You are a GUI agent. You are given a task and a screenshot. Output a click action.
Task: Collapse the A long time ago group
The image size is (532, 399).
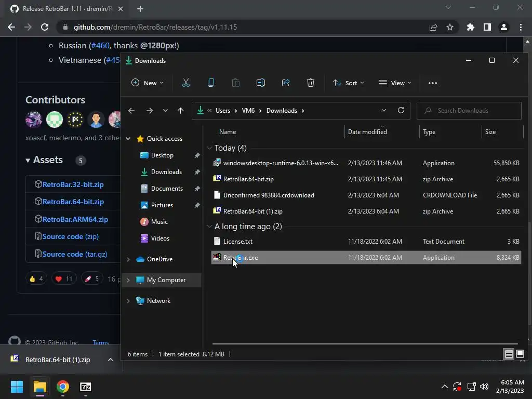pyautogui.click(x=209, y=227)
